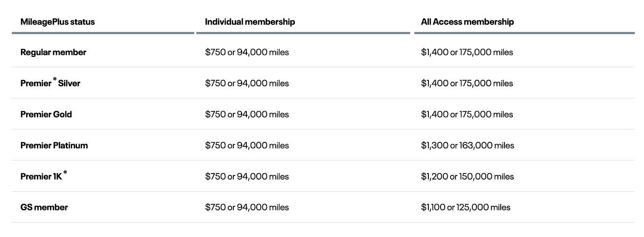This screenshot has height=237, width=644.
Task: Click Regular member individual membership price
Action: 247,52
